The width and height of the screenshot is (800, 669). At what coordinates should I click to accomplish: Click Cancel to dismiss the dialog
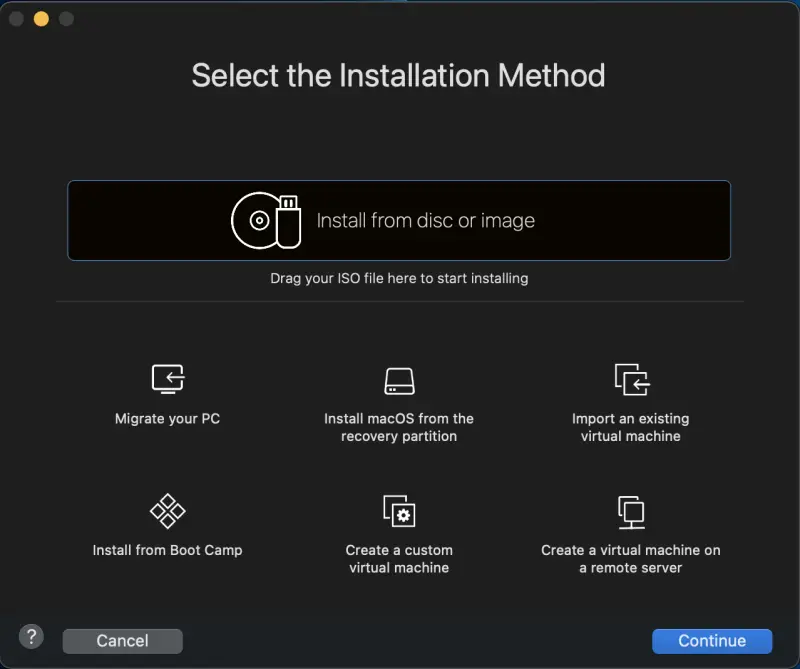(x=122, y=641)
